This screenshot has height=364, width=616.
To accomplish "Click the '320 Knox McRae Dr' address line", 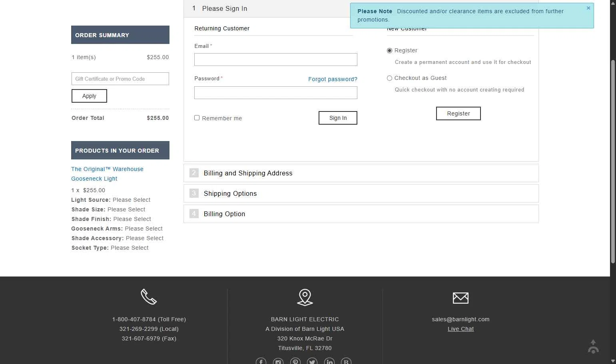I will (305, 338).
